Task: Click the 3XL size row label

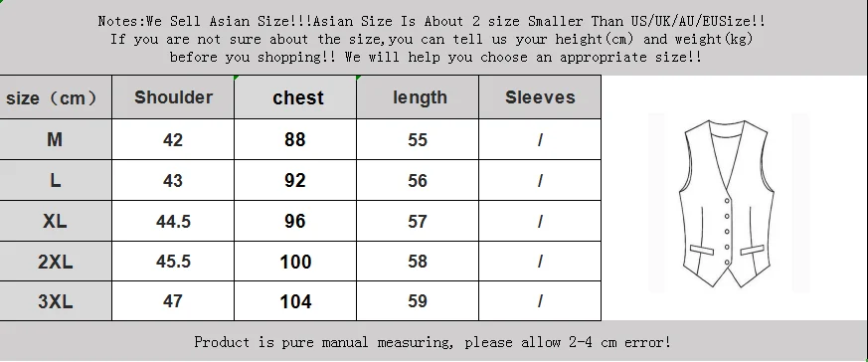Action: [56, 301]
